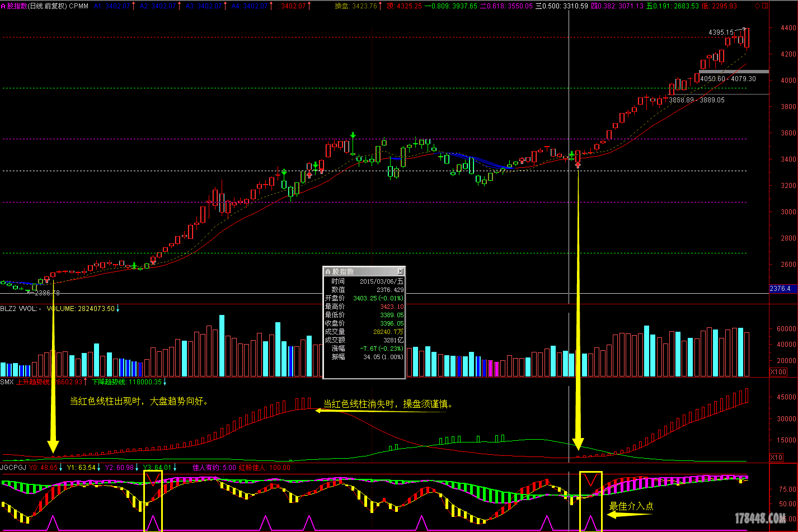Click the 成交额 3281亿 row in popup
The width and height of the screenshot is (798, 532).
click(x=364, y=340)
